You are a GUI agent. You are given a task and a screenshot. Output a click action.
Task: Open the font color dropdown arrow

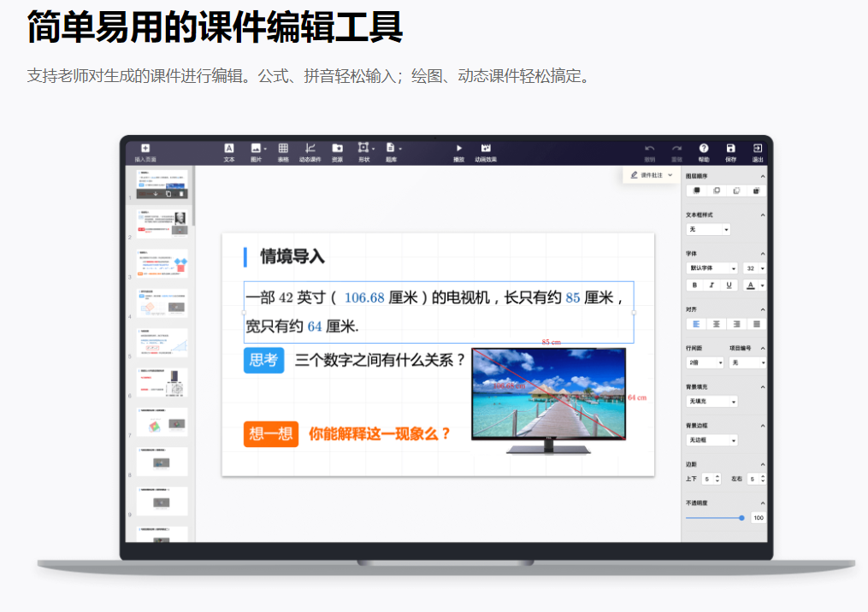click(x=762, y=285)
